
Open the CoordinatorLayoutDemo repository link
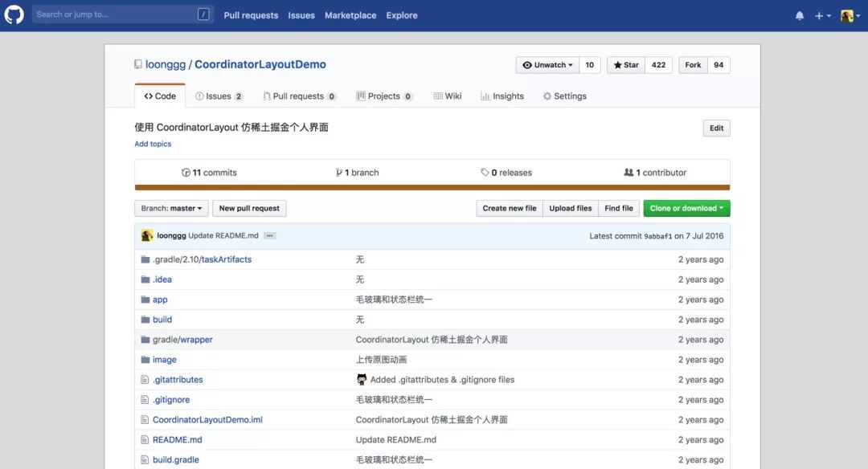[260, 64]
